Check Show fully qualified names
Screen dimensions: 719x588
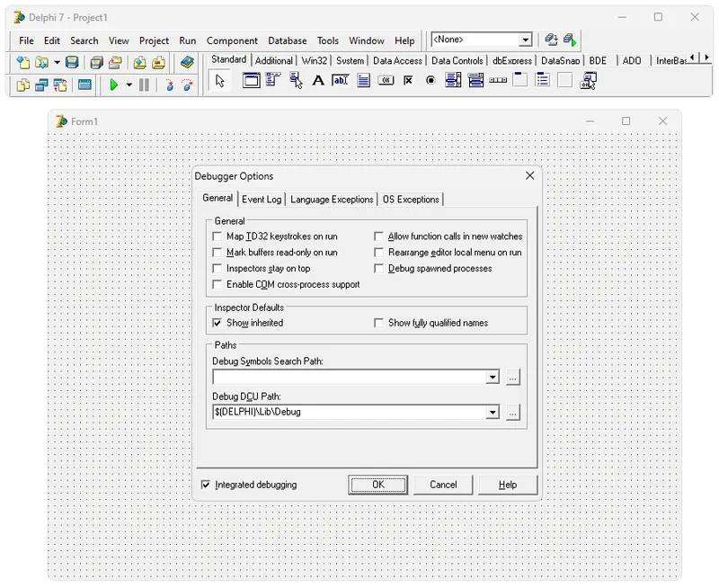coord(378,324)
